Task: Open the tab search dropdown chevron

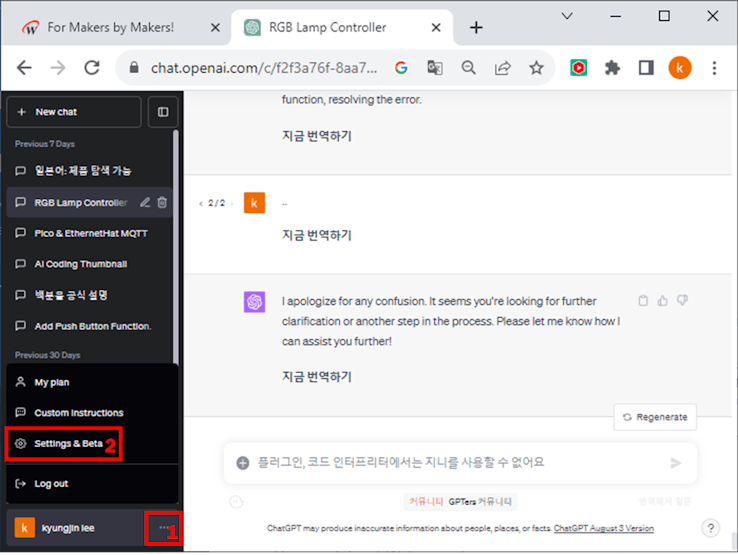Action: pos(567,16)
